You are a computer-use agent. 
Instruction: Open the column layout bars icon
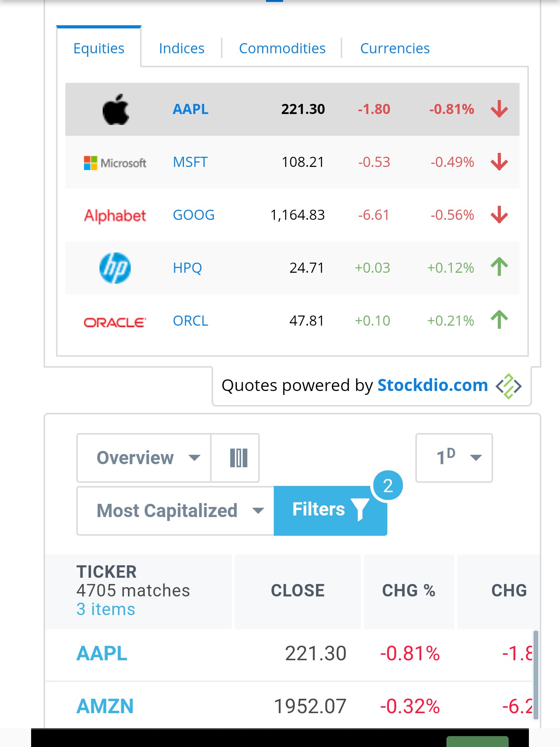coord(238,458)
